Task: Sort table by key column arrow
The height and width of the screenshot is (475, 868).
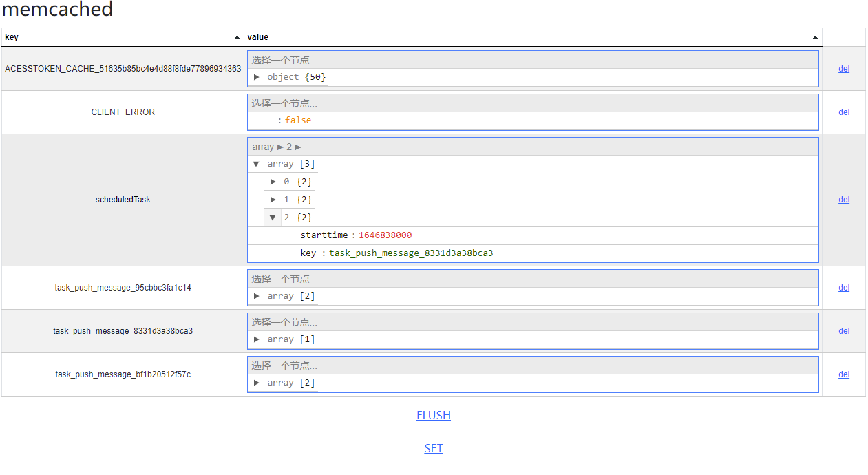Action: tap(237, 37)
